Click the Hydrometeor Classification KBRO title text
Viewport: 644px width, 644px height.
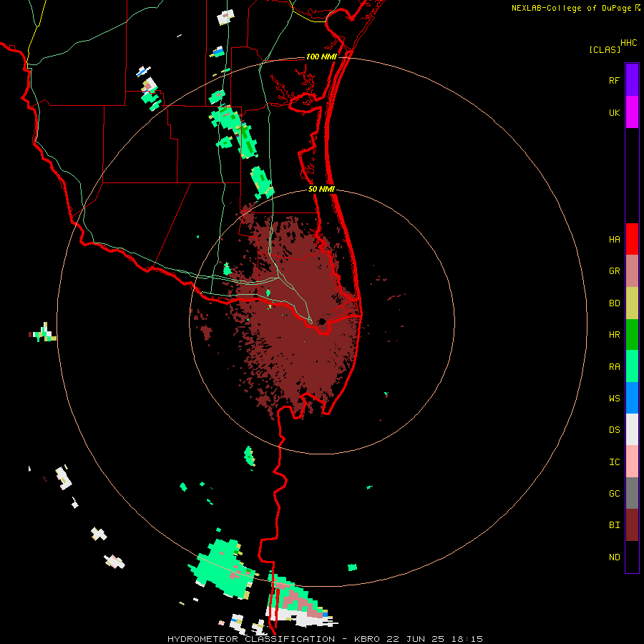tap(325, 639)
